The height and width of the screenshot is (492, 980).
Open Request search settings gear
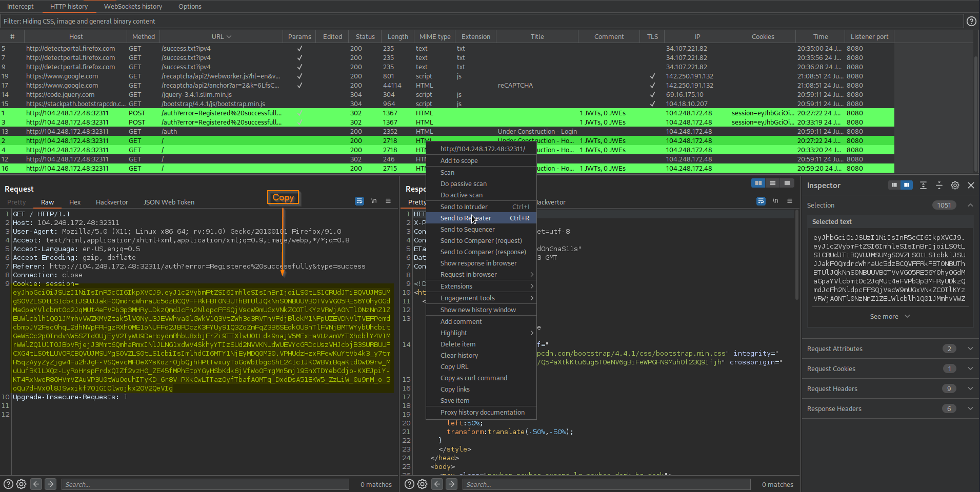click(22, 484)
